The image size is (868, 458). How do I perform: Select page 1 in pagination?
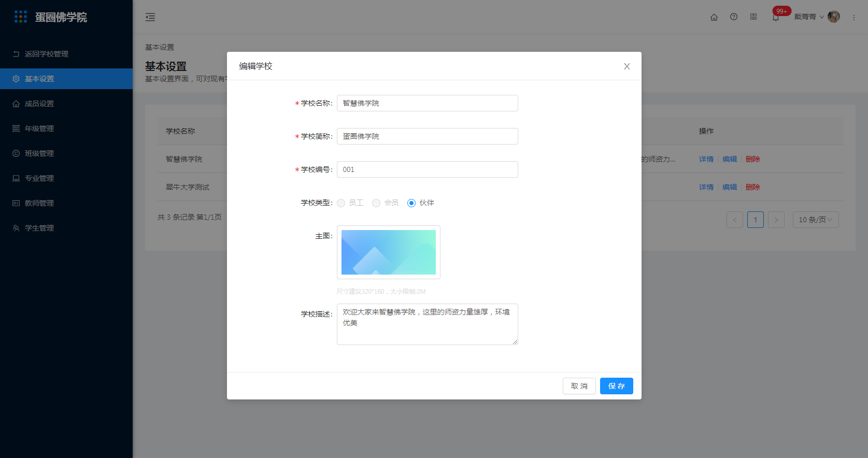coord(756,220)
